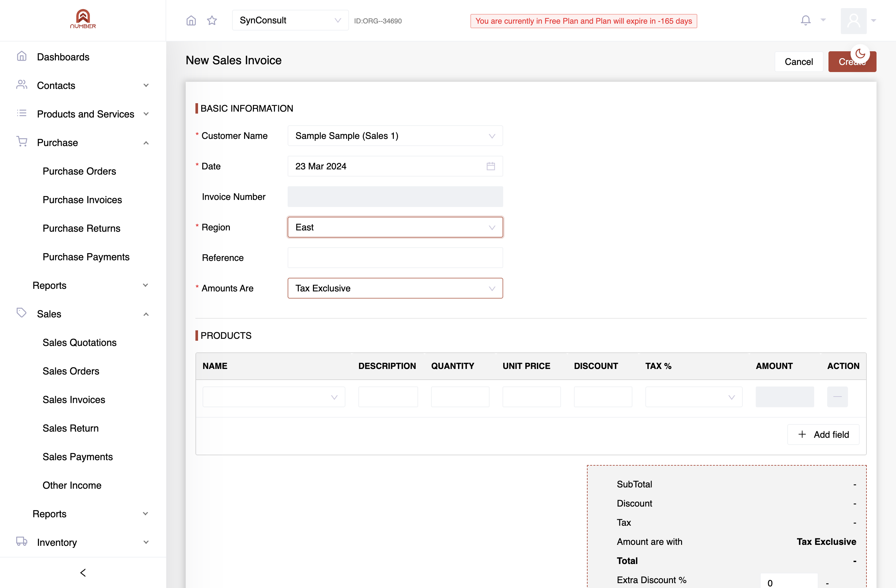Screen dimensions: 896x588
Task: Collapse the sidebar with left arrow
Action: [83, 572]
